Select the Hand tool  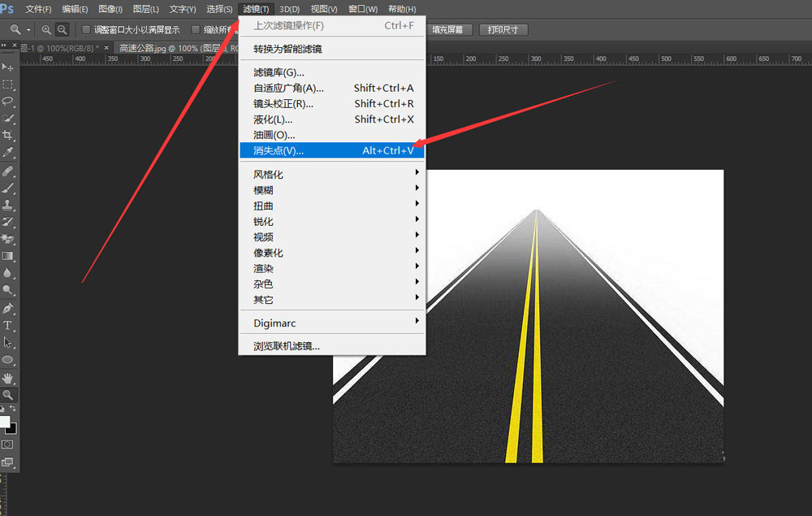pyautogui.click(x=8, y=378)
